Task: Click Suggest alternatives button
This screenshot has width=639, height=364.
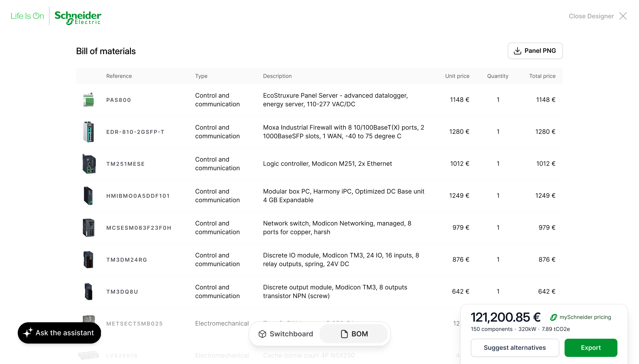Action: click(x=515, y=348)
